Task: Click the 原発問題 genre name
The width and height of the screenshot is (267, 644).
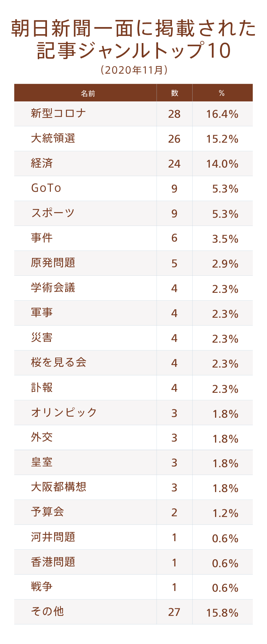Action: 53,263
